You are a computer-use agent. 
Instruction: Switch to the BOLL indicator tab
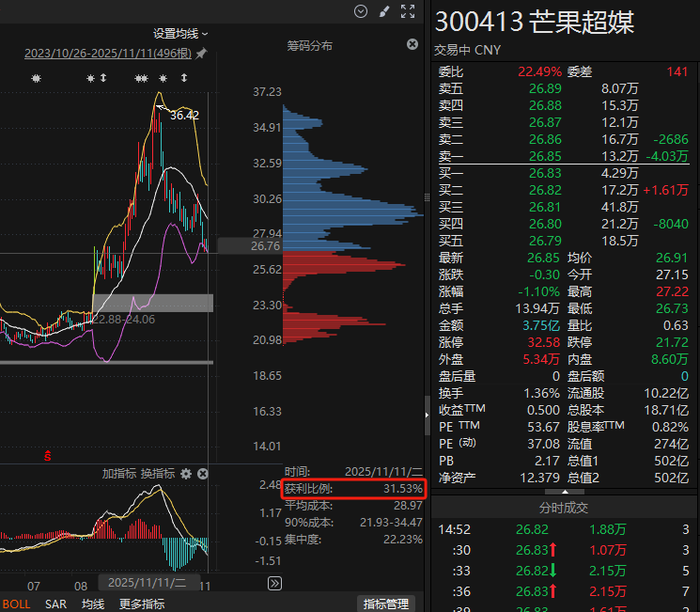[x=17, y=604]
